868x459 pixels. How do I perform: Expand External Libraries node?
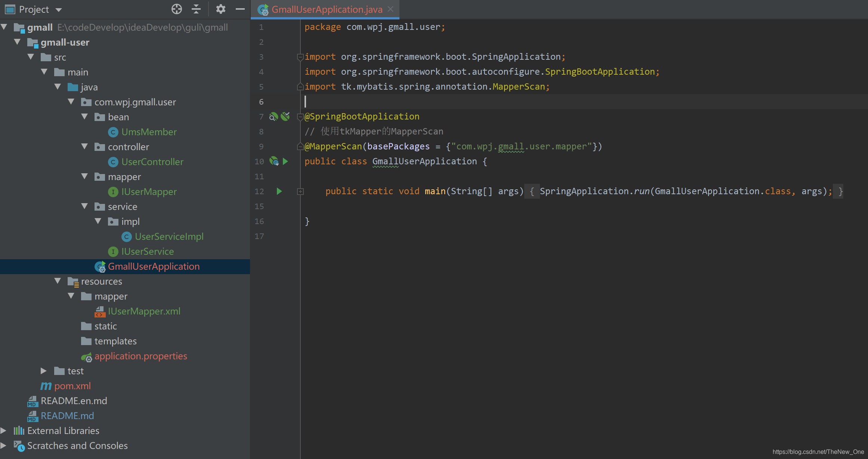[x=3, y=431]
